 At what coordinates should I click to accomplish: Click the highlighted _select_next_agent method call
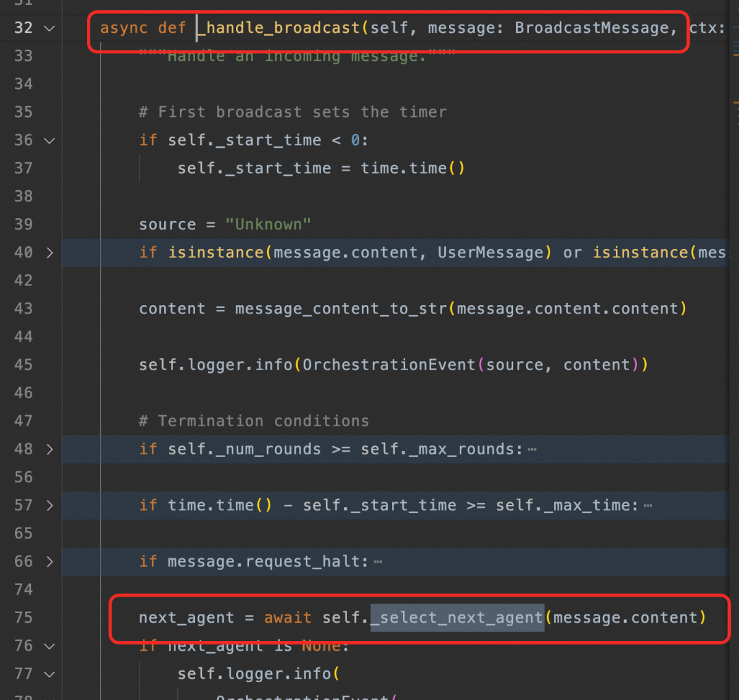pyautogui.click(x=457, y=617)
